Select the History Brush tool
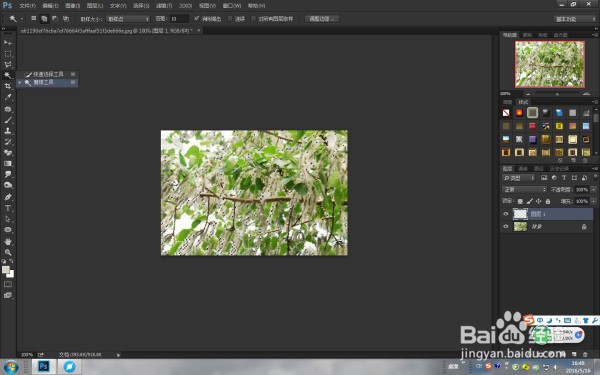 (8, 142)
